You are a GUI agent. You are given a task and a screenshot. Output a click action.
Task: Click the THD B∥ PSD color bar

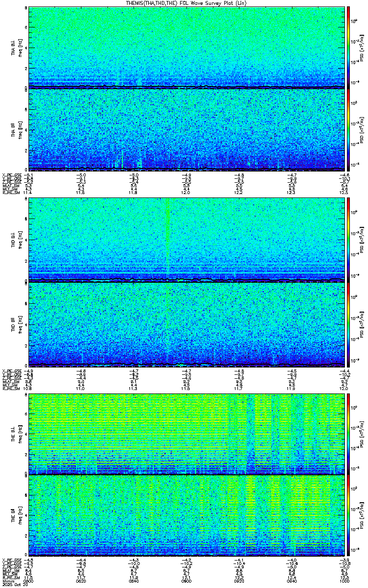[x=348, y=322]
